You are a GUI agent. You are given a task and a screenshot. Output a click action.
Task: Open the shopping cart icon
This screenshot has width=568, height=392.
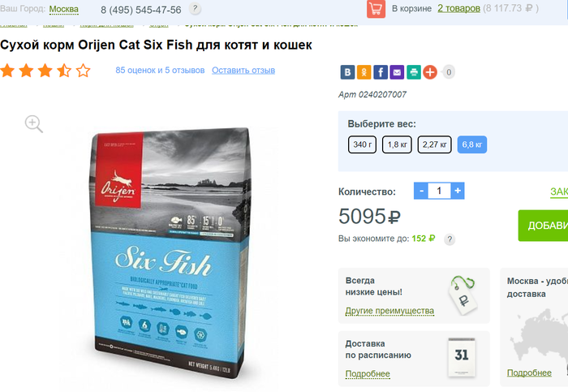376,9
